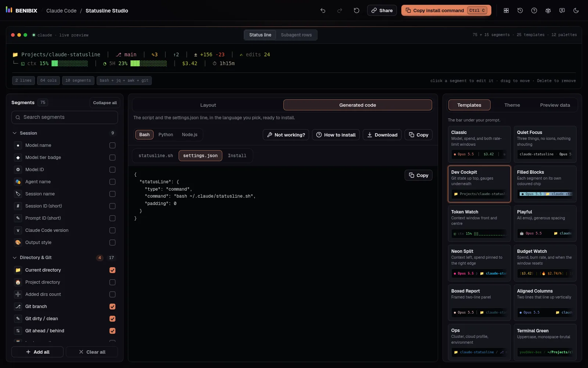Click the Share button
This screenshot has width=588, height=368.
pos(382,10)
